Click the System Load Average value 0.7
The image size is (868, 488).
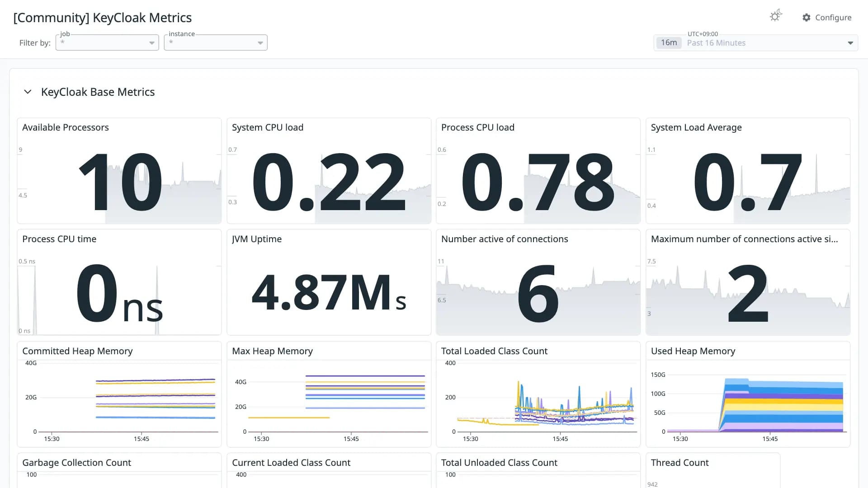coord(748,182)
